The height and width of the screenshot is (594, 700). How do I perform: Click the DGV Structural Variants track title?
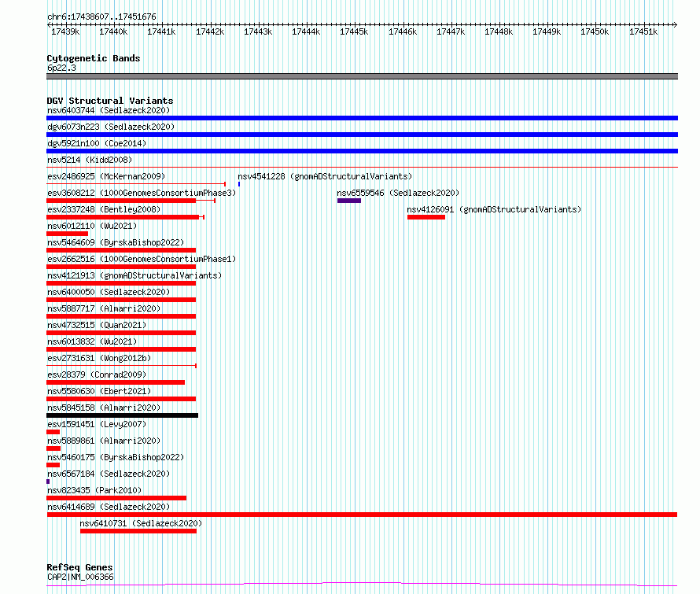pyautogui.click(x=110, y=101)
